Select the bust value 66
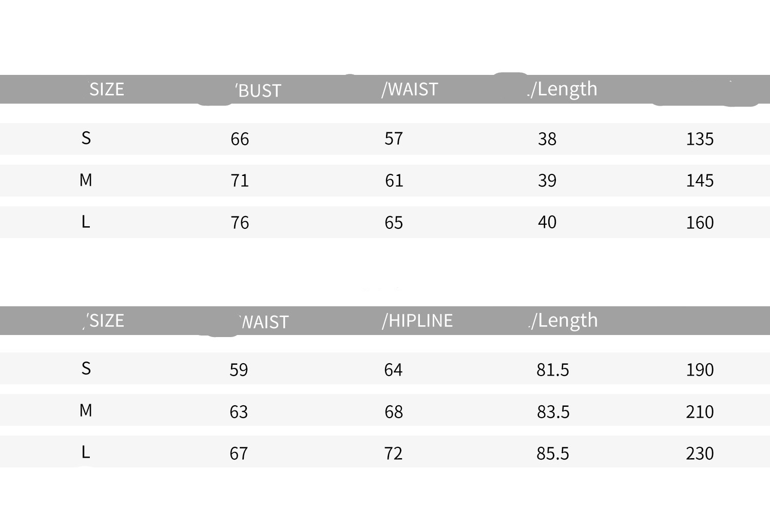Screen dimensions: 770x532 click(240, 139)
